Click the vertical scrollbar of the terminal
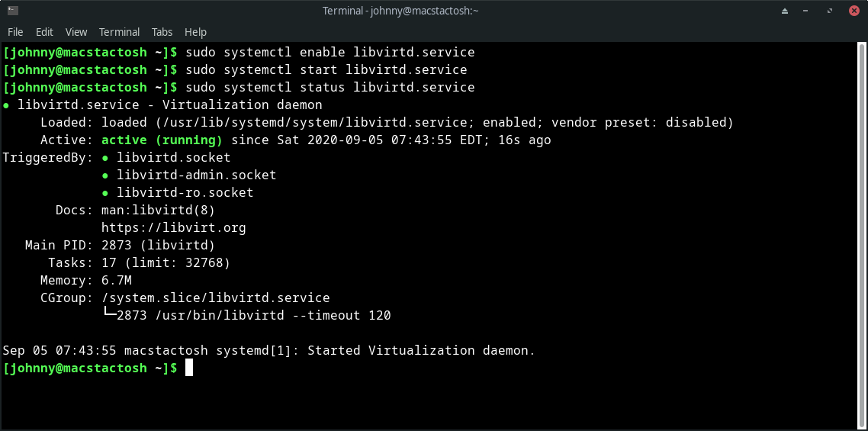 coord(861,235)
